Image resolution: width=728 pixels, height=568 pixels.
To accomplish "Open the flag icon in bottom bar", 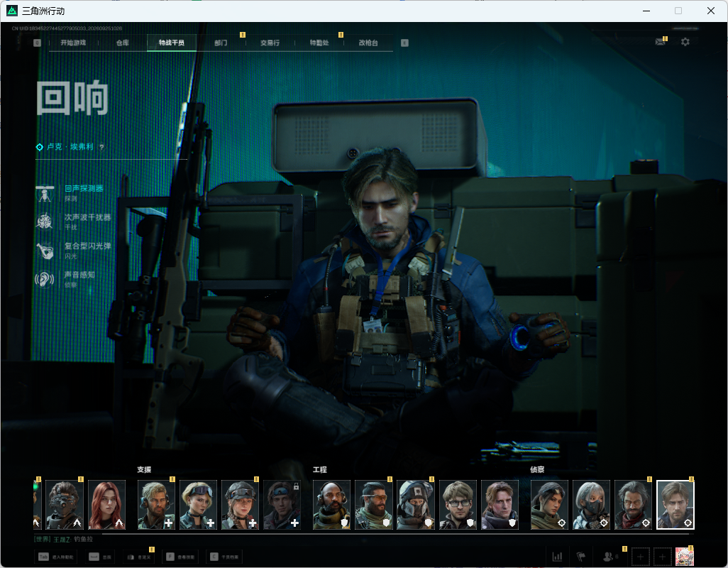I will click(581, 556).
